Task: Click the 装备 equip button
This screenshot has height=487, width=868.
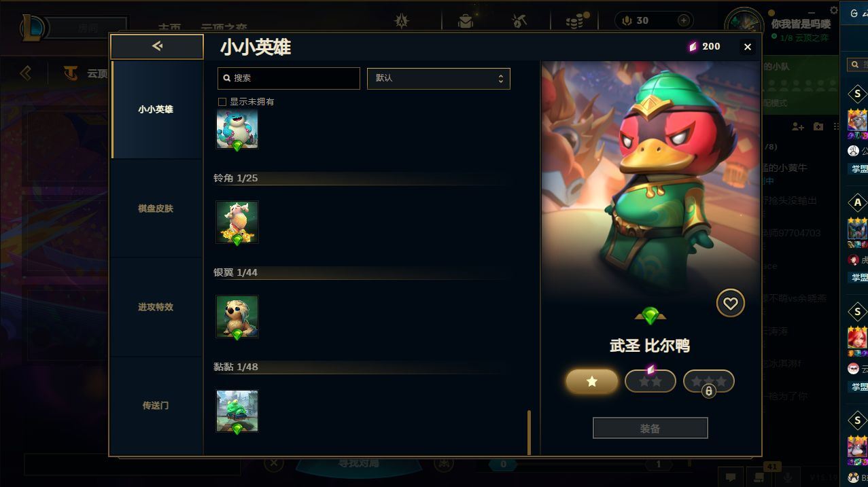Action: pyautogui.click(x=650, y=429)
